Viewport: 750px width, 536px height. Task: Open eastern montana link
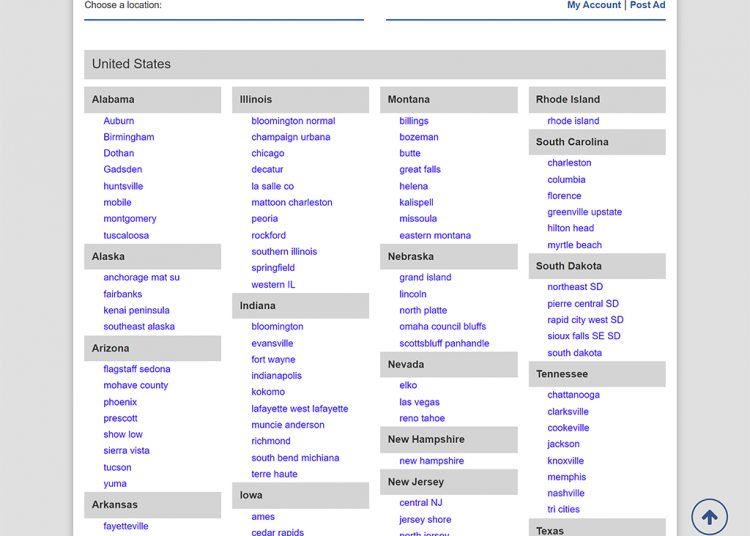[435, 236]
